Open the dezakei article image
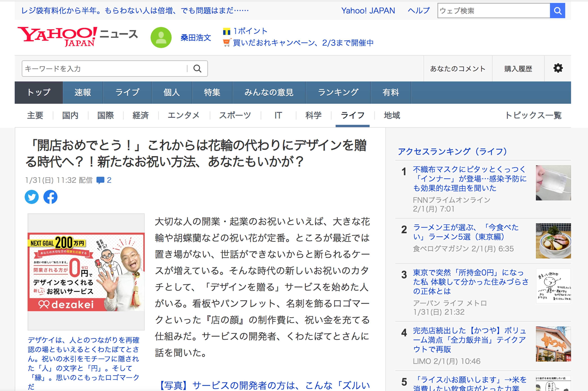The height and width of the screenshot is (391, 588). (x=86, y=272)
